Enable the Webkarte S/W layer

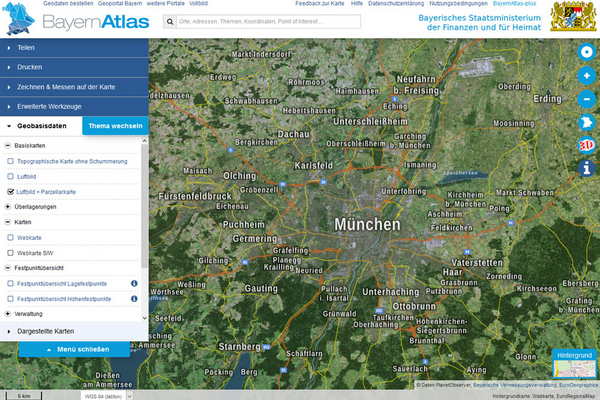(x=10, y=253)
